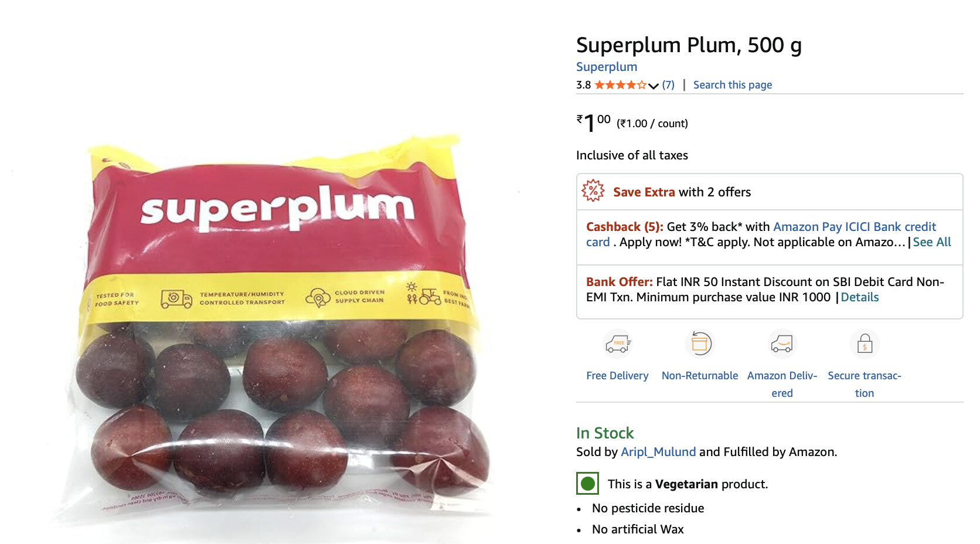The width and height of the screenshot is (980, 544).
Task: Click the green Vegetarian product icon
Action: [x=587, y=484]
